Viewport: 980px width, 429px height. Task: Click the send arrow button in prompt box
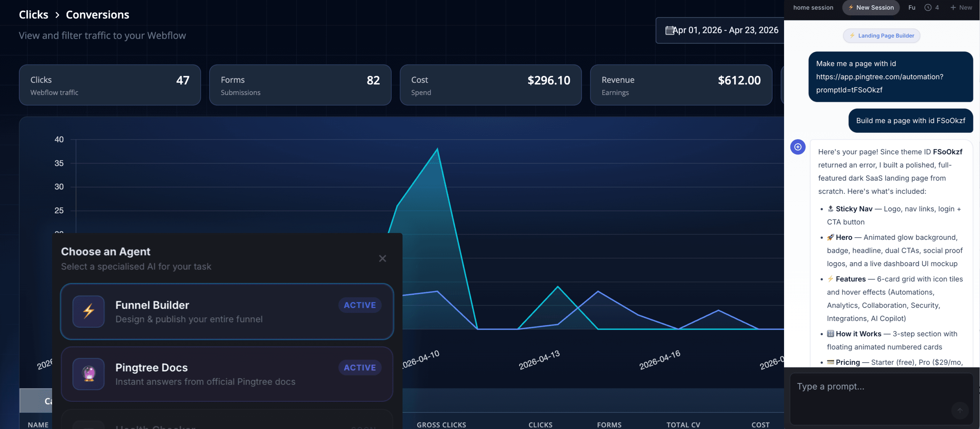(960, 410)
